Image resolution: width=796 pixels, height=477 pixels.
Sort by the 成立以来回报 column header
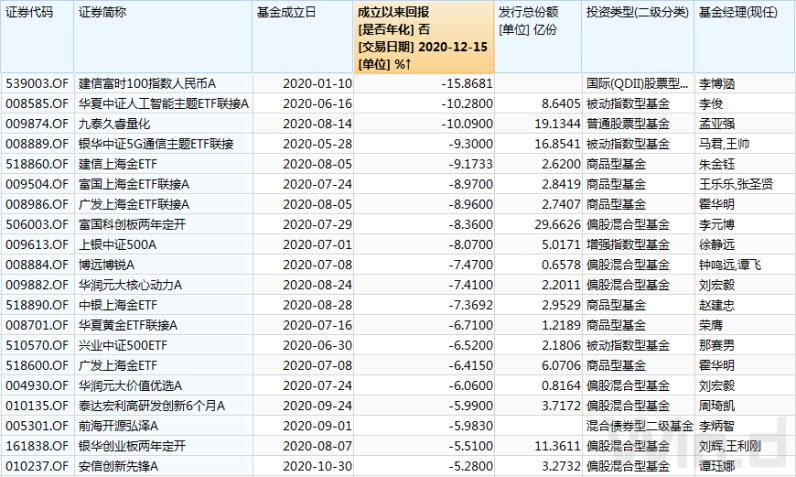[x=424, y=38]
